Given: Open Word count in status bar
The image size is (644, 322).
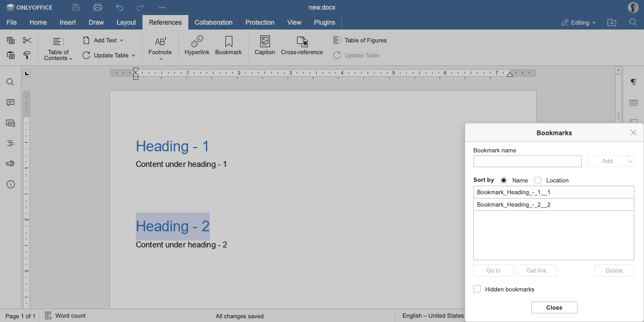Looking at the screenshot, I should pyautogui.click(x=65, y=316).
